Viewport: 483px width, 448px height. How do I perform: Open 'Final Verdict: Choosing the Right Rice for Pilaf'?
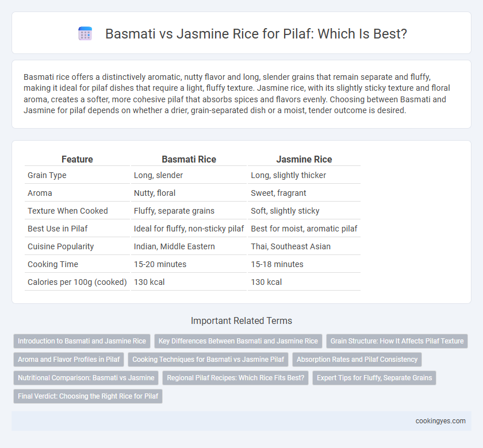88,396
